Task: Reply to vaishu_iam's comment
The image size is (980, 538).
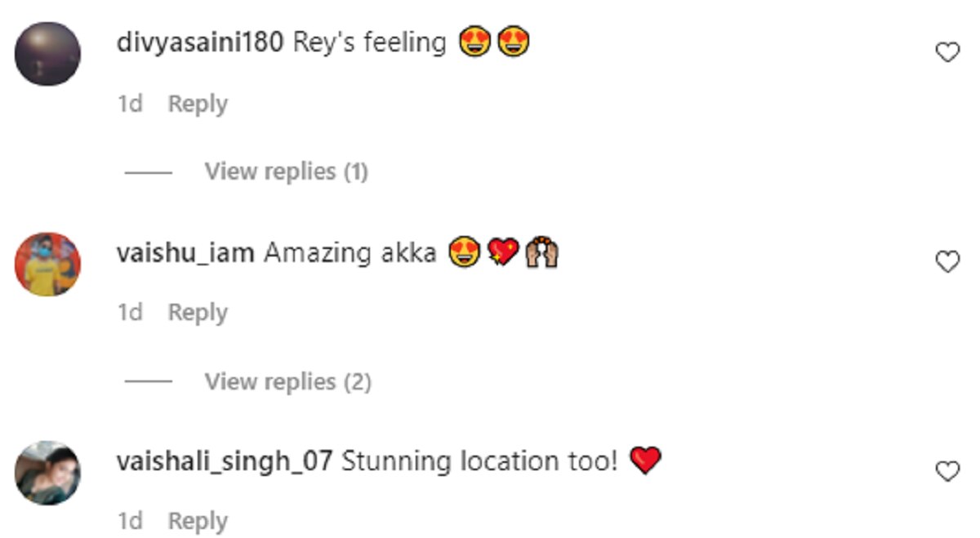Action: tap(198, 313)
